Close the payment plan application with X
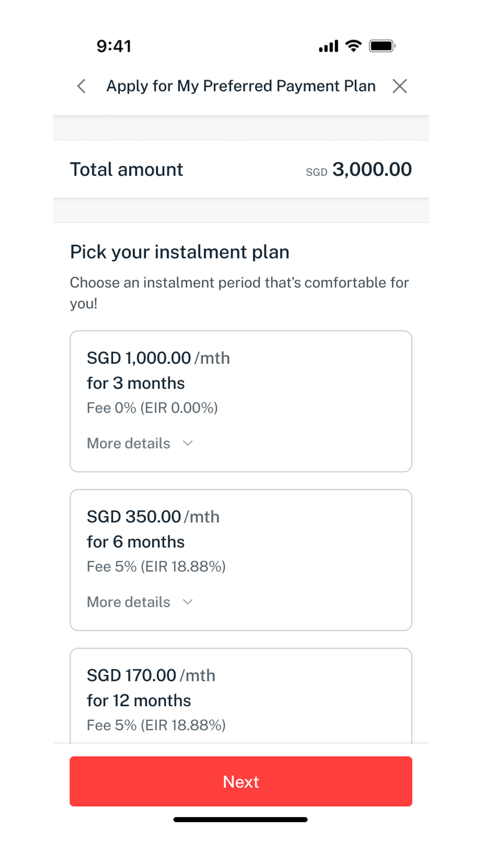Viewport: 482px width, 868px height. pos(400,86)
